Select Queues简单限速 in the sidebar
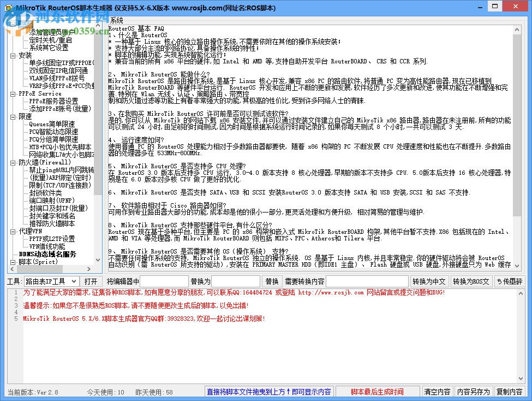 53,123
